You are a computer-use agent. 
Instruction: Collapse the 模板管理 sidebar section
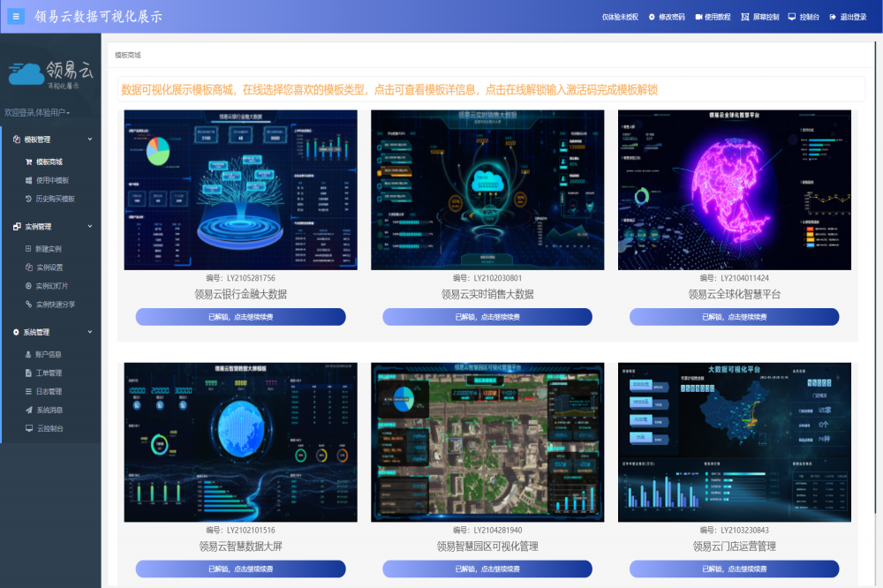point(89,139)
